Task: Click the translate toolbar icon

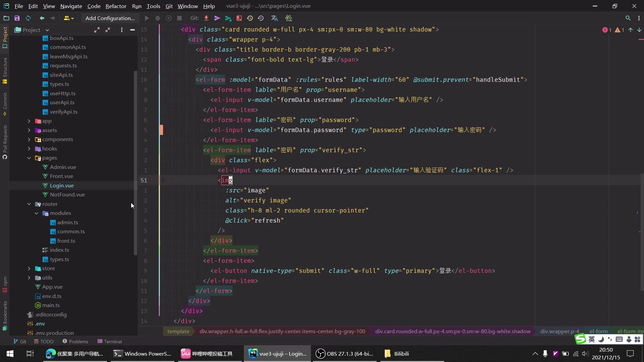Action: point(274,18)
